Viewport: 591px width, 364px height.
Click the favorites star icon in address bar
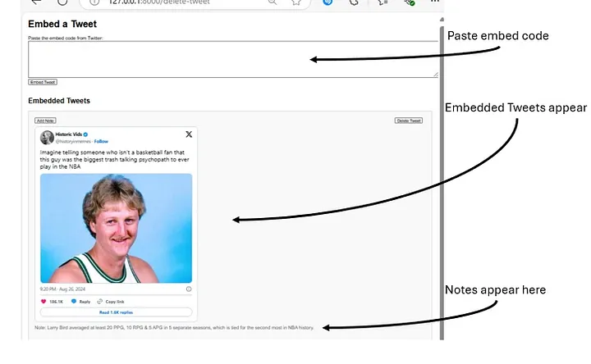295,3
